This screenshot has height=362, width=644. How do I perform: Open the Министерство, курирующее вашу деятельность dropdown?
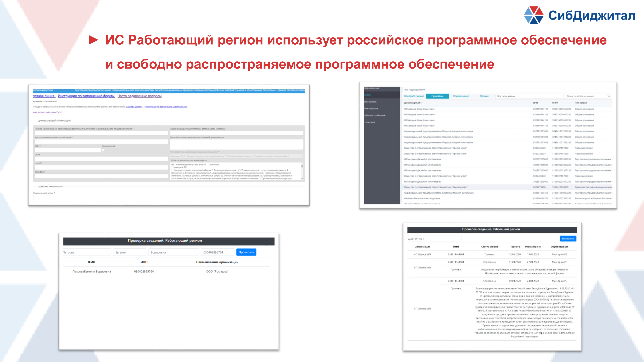pos(237,156)
